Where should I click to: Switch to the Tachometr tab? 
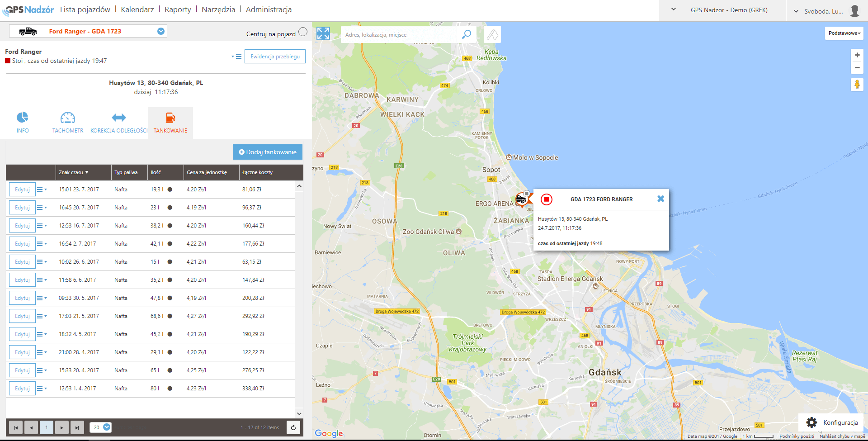pos(68,123)
